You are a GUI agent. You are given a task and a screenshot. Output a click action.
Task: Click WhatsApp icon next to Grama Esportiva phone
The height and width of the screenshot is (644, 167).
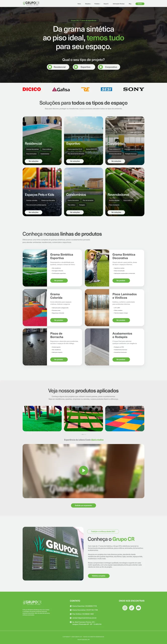[x=71, y=606]
